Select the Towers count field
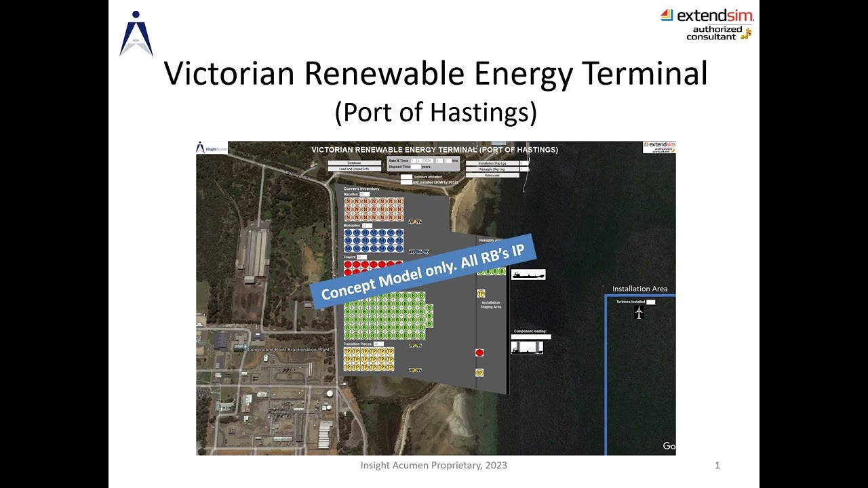 361,257
